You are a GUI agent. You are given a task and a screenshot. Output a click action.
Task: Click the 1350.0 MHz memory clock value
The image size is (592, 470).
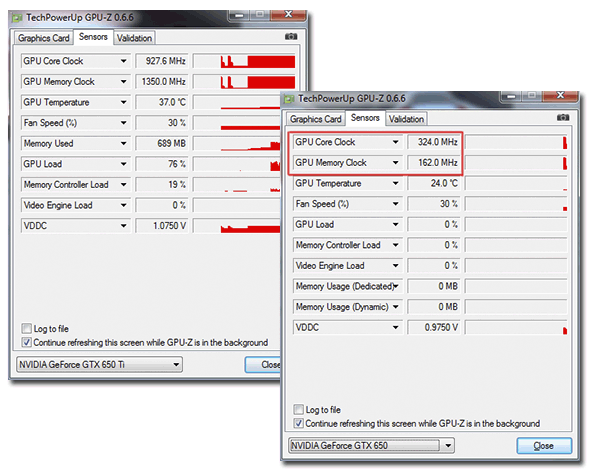click(x=162, y=82)
